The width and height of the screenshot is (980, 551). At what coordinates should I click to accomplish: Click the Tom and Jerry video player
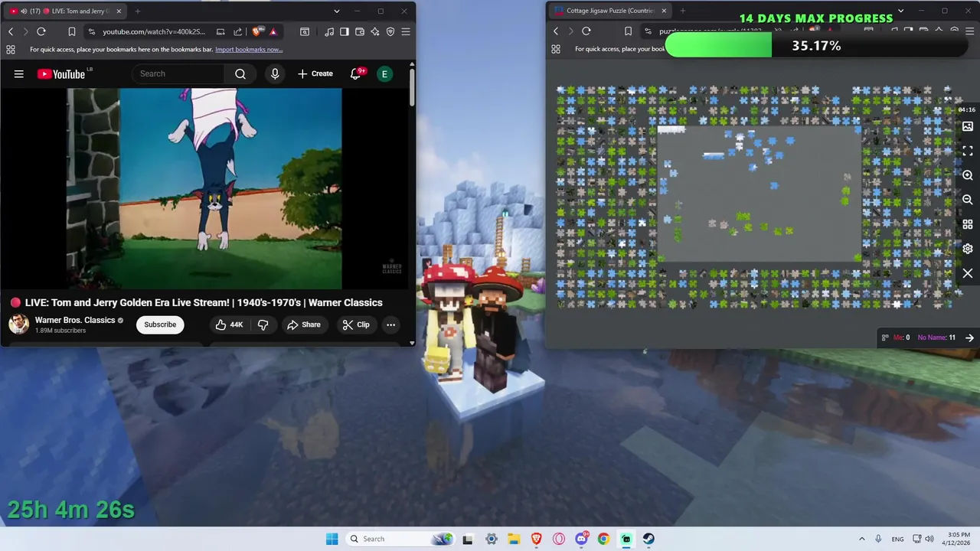[204, 189]
